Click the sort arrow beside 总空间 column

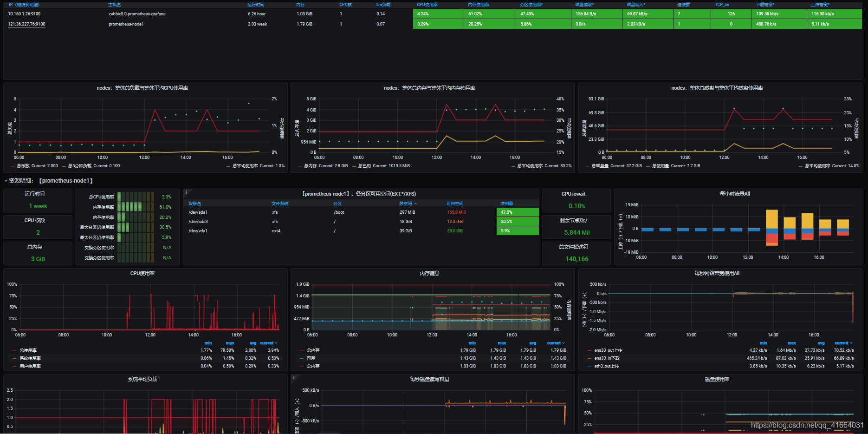click(x=415, y=204)
